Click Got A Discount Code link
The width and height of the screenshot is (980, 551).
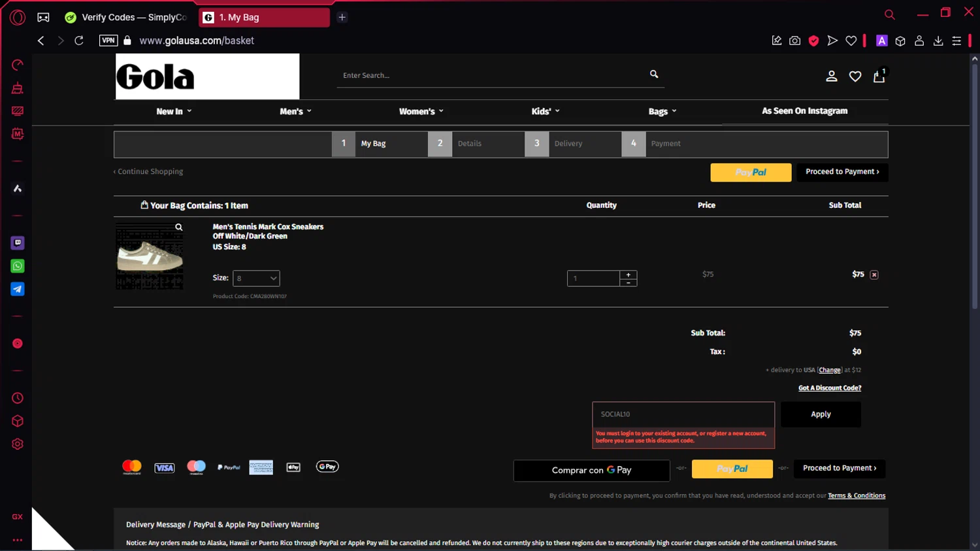[830, 388]
